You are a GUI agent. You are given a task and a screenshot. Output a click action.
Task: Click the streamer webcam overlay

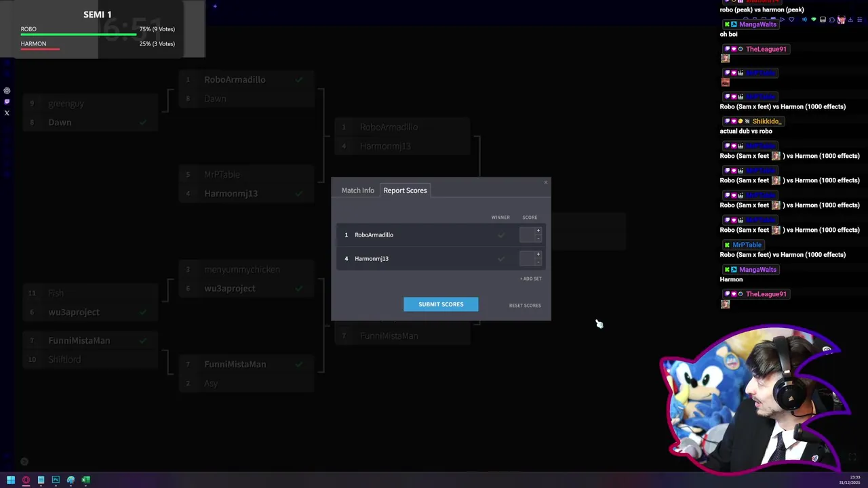coord(754,400)
